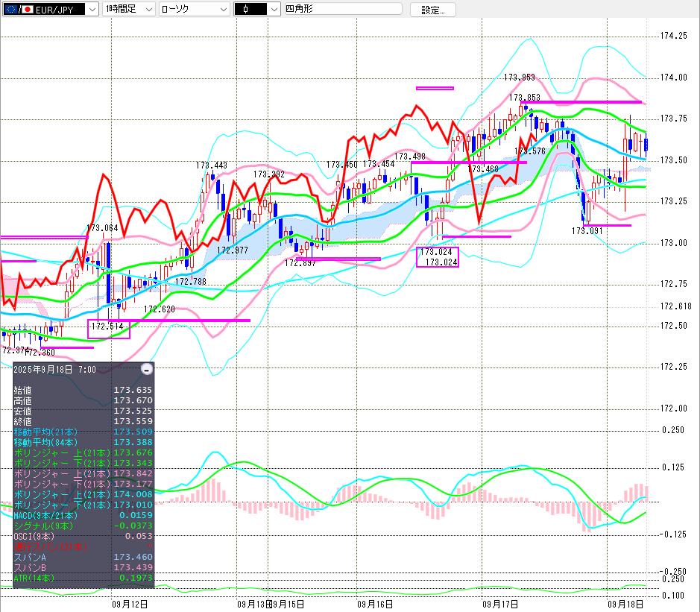Click the 173.091 low price label
The height and width of the screenshot is (612, 700).
pyautogui.click(x=587, y=231)
